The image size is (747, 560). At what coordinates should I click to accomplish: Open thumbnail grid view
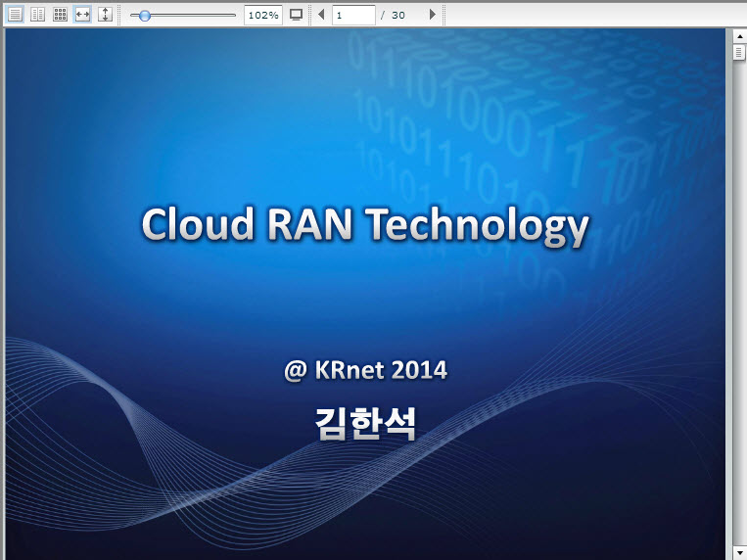tap(60, 15)
